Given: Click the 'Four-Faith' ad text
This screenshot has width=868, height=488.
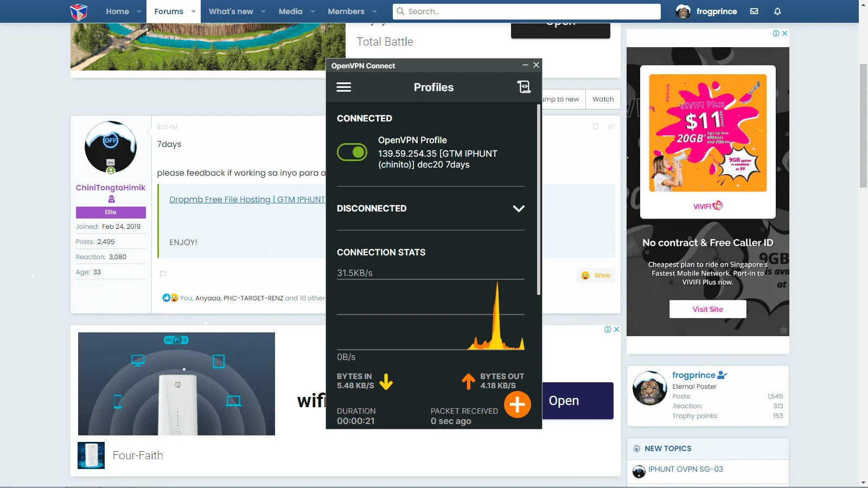Looking at the screenshot, I should pos(138,455).
